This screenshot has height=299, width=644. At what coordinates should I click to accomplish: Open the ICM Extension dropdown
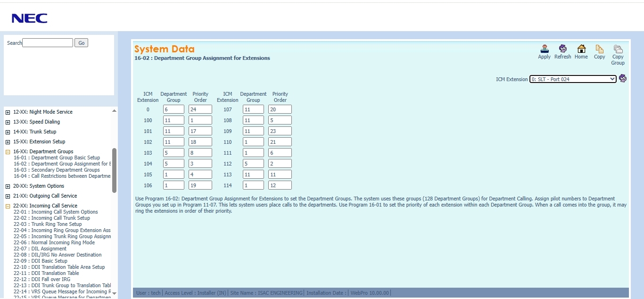[572, 79]
